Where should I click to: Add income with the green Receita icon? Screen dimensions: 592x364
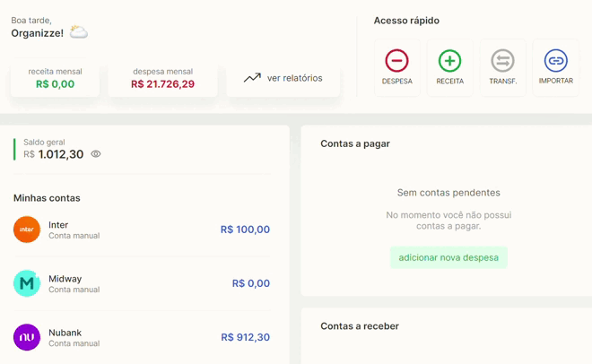point(449,61)
